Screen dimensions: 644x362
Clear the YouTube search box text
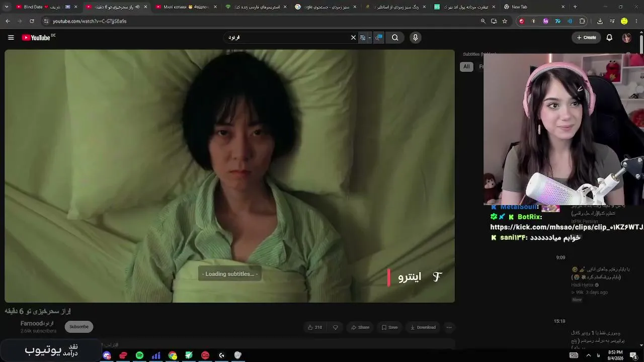(x=353, y=38)
